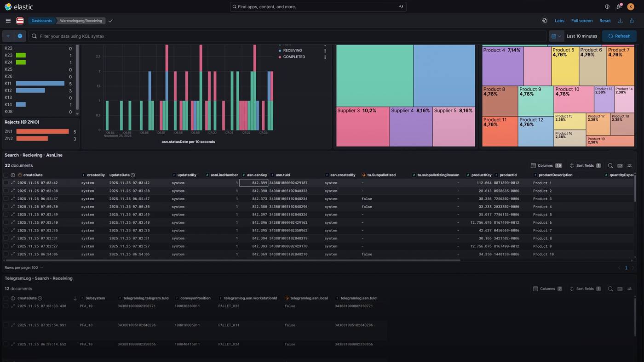This screenshot has height=362, width=644.
Task: Open display settings icon in AsnLine table
Action: (x=630, y=165)
